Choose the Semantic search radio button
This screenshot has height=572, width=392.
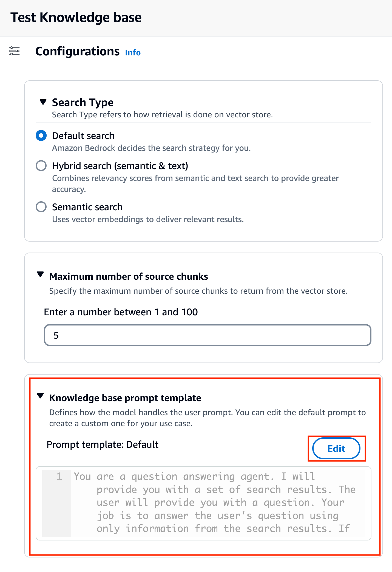(x=41, y=207)
